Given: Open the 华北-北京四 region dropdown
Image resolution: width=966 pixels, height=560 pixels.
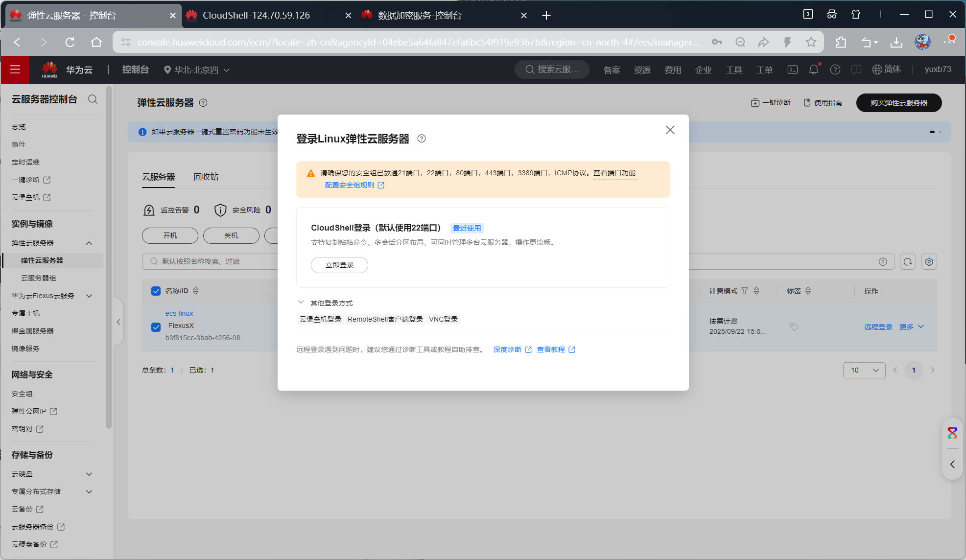Looking at the screenshot, I should point(197,70).
